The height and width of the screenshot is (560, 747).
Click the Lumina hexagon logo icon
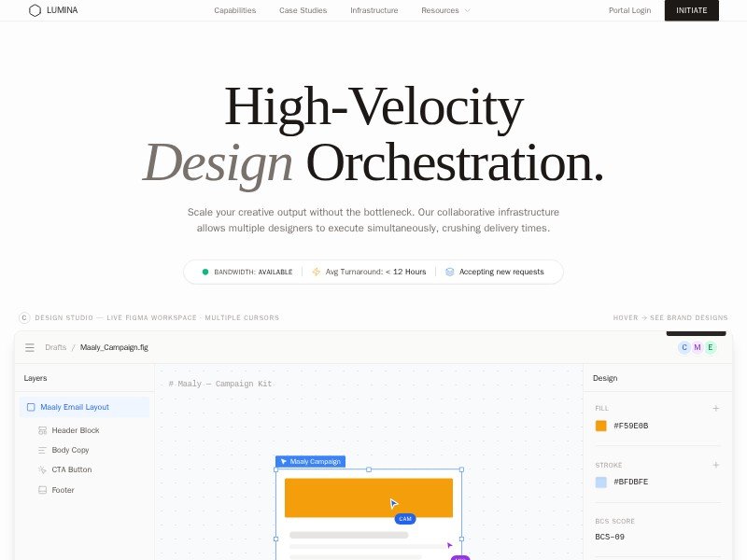tap(35, 10)
